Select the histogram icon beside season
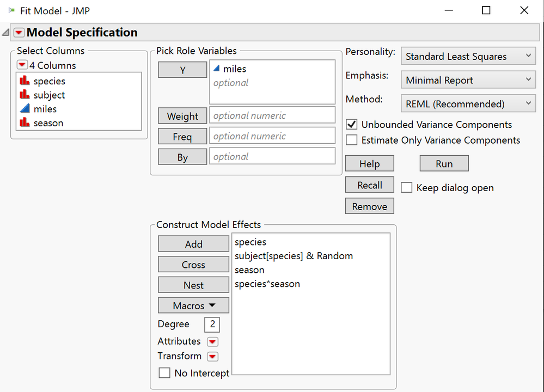Image resolution: width=544 pixels, height=392 pixels. 25,122
